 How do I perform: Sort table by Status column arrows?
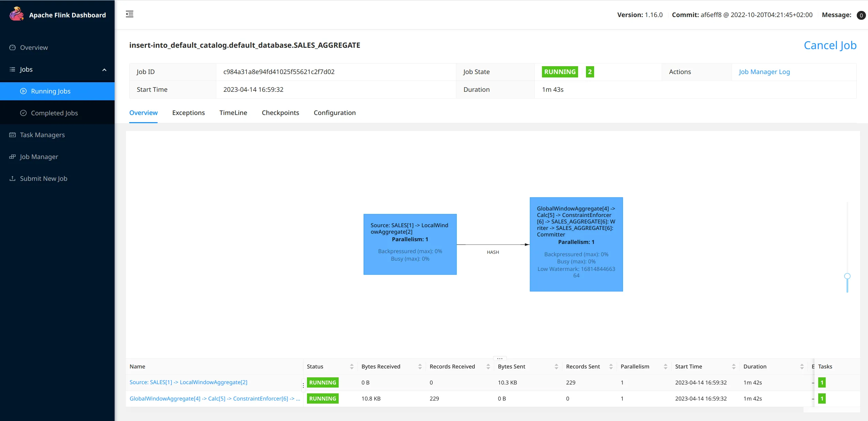pyautogui.click(x=352, y=366)
